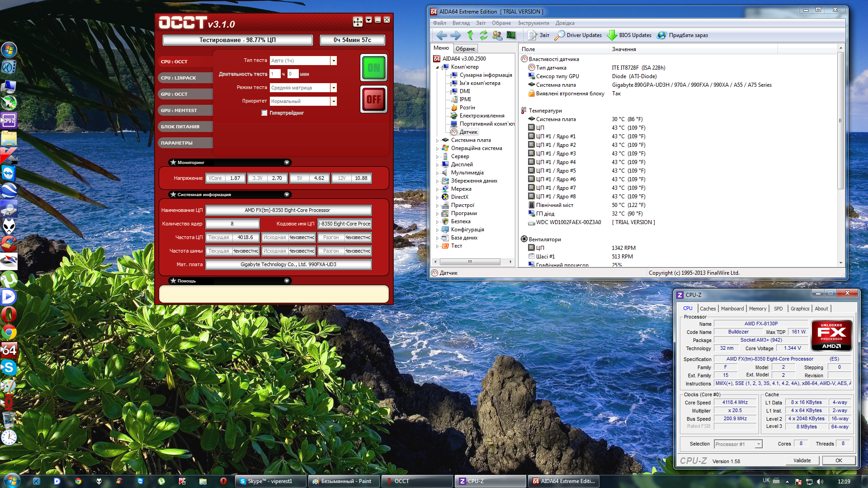868x488 pixels.
Task: Switch to the Memory tab in CPU-Z
Action: [757, 309]
